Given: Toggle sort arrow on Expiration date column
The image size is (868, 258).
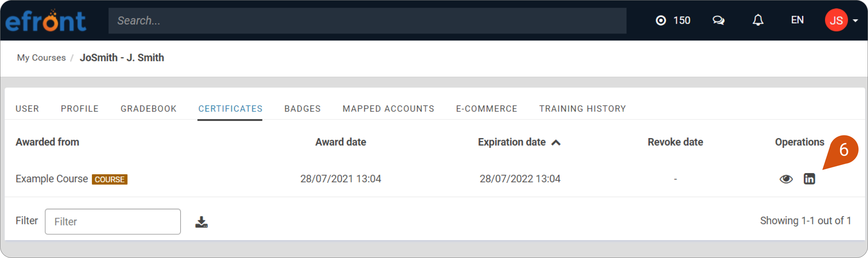Looking at the screenshot, I should 556,143.
